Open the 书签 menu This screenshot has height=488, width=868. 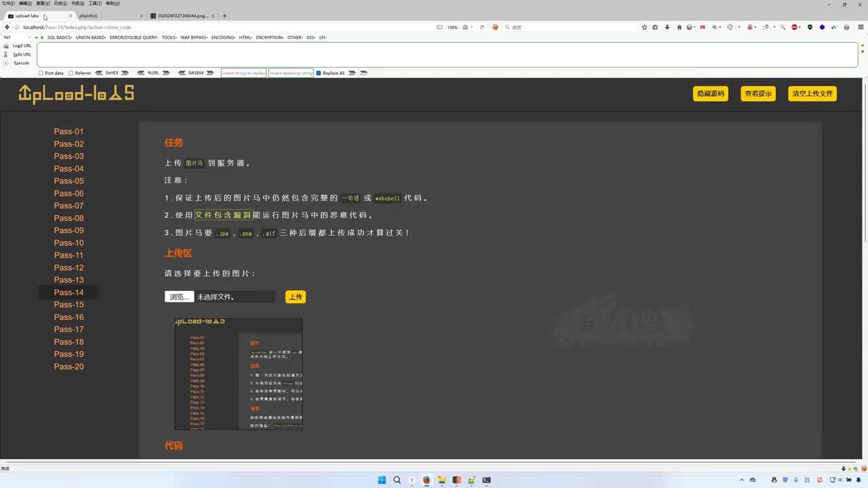[77, 3]
